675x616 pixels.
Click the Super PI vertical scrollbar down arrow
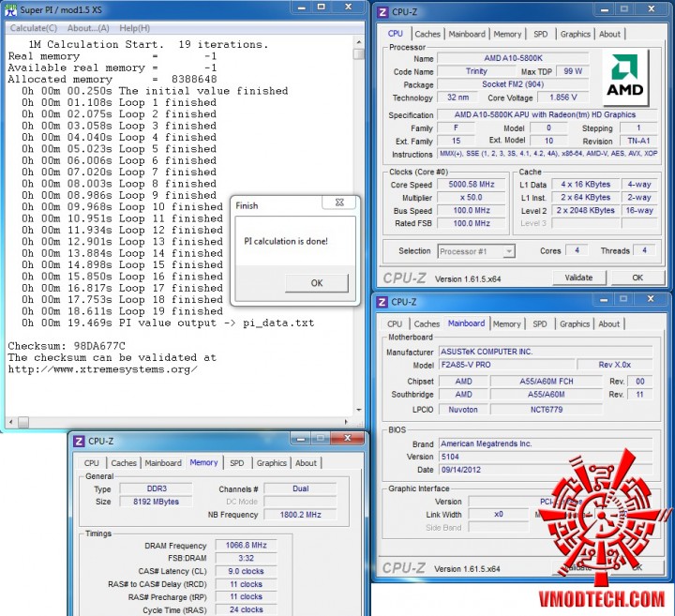[x=358, y=410]
